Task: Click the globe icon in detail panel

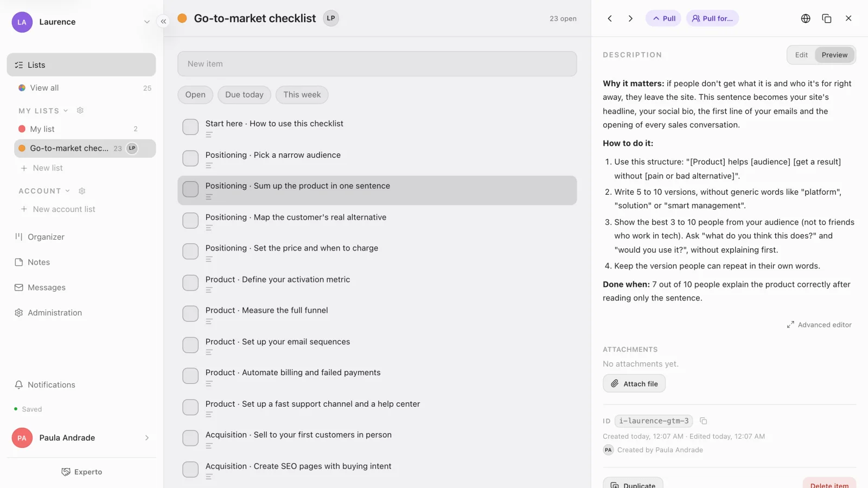Action: click(806, 18)
